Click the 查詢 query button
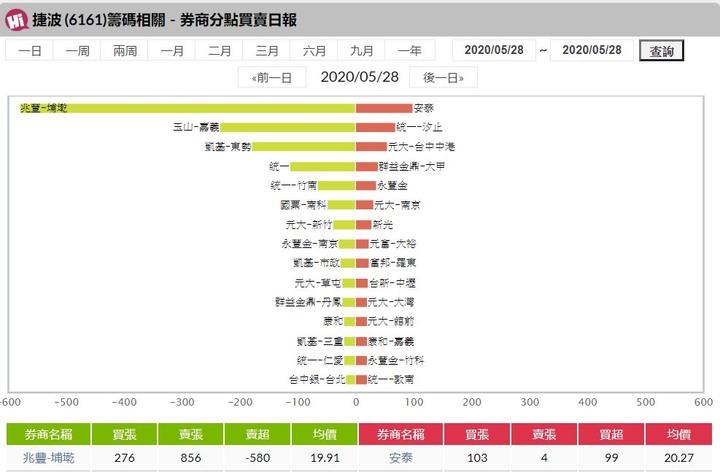Screen dimensions: 720x472 point(661,51)
